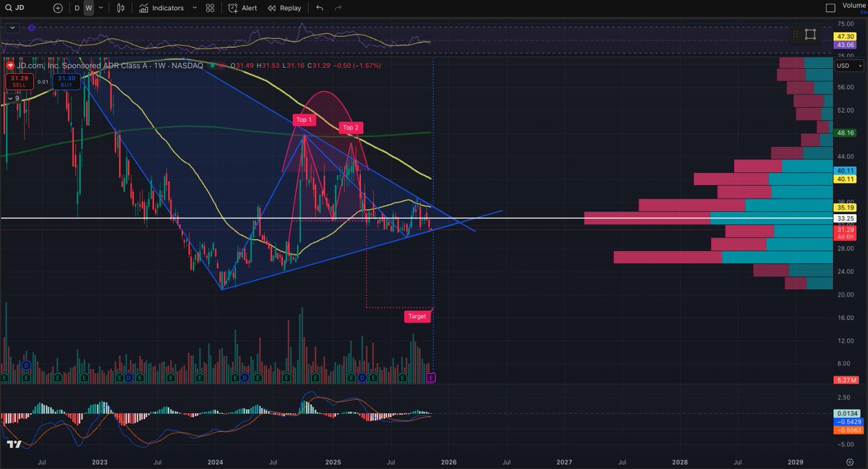The image size is (868, 469).
Task: Click the plus icon to add a symbol
Action: (57, 8)
